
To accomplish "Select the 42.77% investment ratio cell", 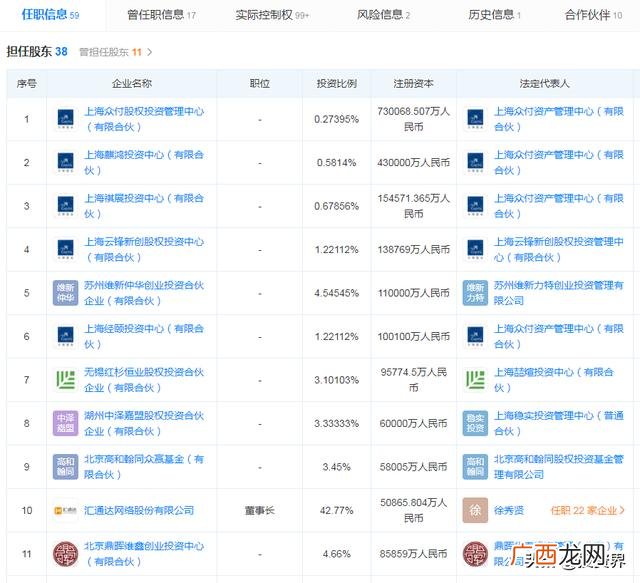I will (337, 510).
